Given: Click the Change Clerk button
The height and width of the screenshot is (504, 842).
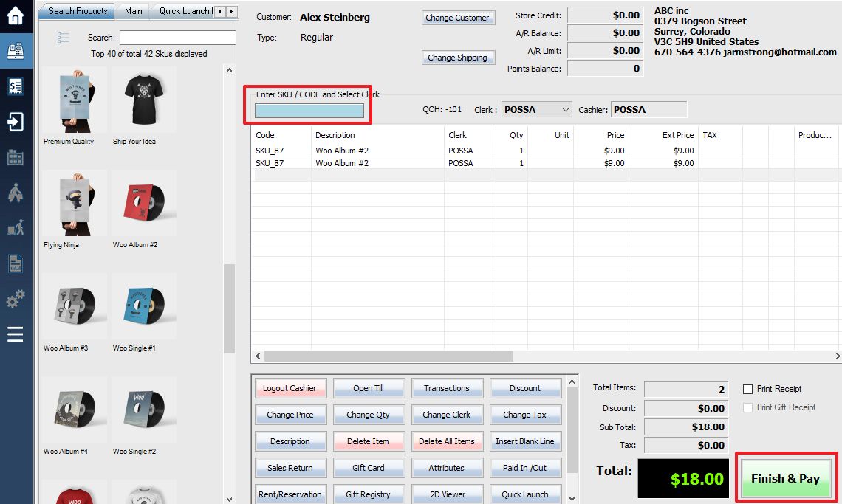Looking at the screenshot, I should point(447,415).
